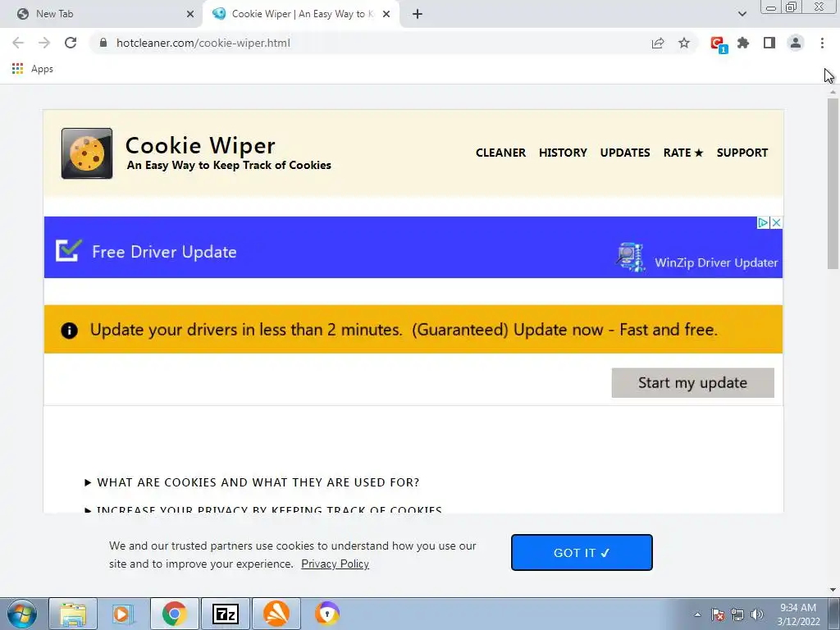Image resolution: width=840 pixels, height=630 pixels.
Task: Toggle the browser side panel icon
Action: click(769, 43)
